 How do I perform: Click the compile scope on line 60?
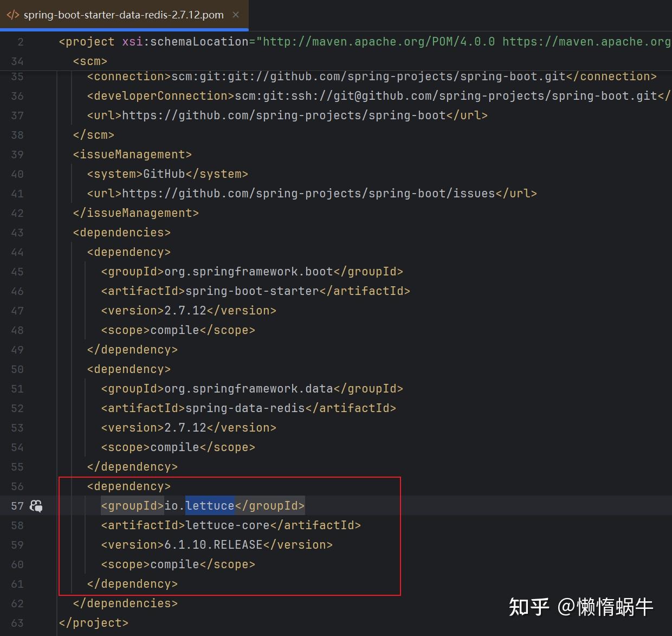pyautogui.click(x=178, y=564)
